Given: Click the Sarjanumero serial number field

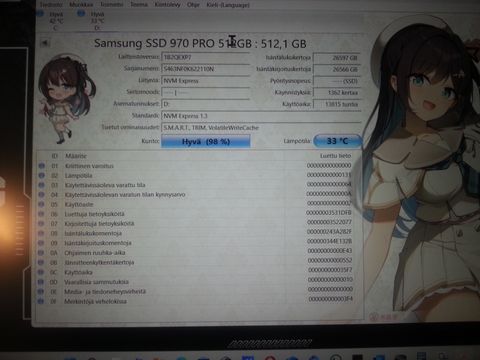Looking at the screenshot, I should tap(205, 69).
